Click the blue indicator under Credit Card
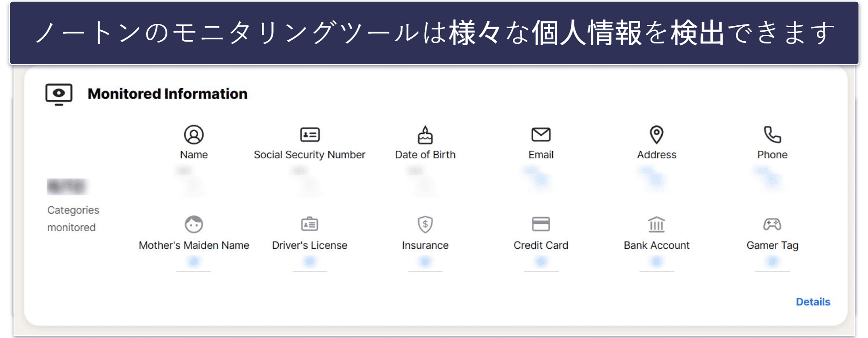This screenshot has height=338, width=868. (x=541, y=262)
